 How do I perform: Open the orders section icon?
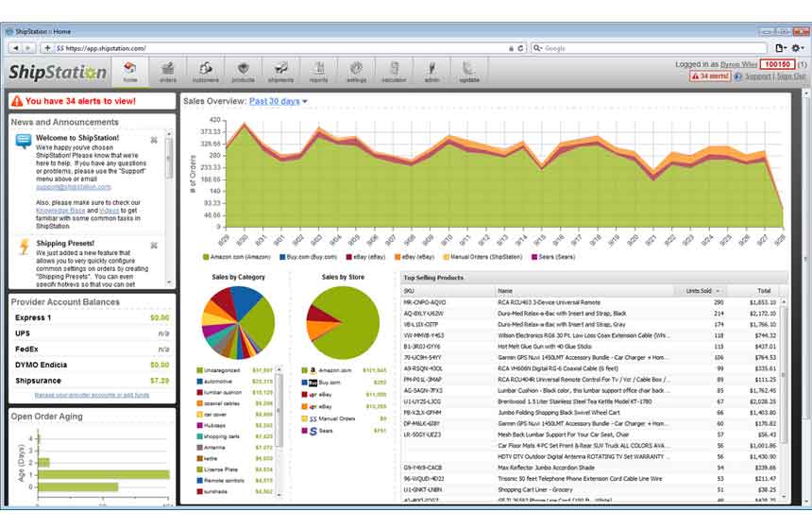168,72
